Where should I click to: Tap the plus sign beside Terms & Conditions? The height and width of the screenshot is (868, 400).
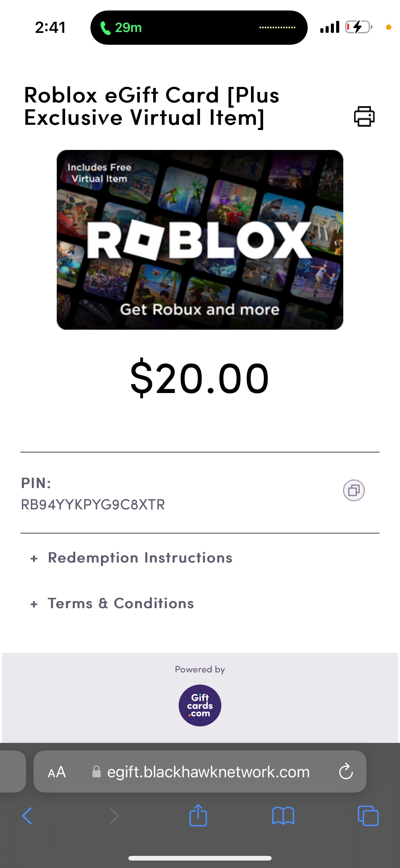[34, 604]
